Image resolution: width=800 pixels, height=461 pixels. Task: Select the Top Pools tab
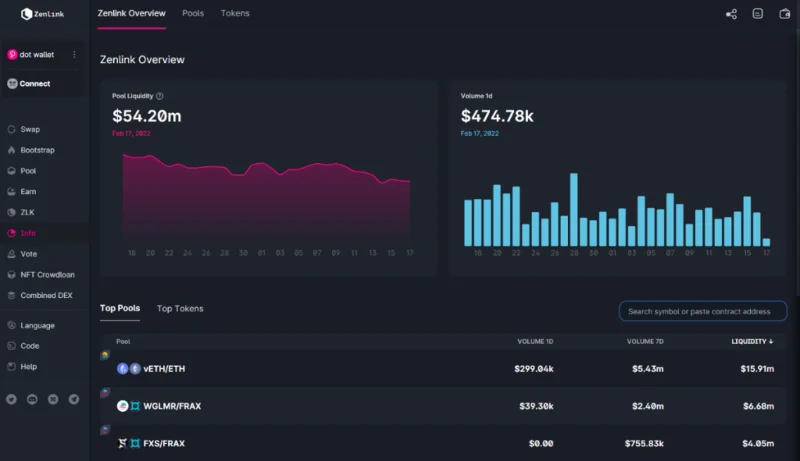pyautogui.click(x=120, y=308)
